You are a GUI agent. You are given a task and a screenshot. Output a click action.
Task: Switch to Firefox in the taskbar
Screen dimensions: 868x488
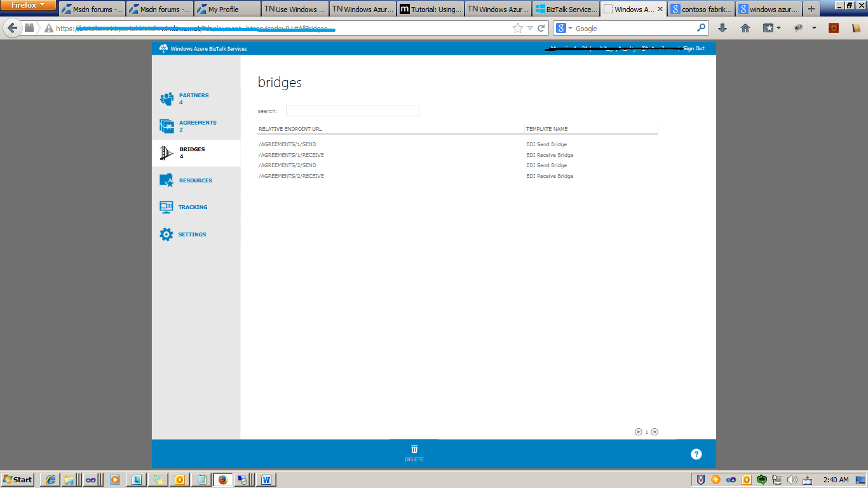pyautogui.click(x=222, y=480)
